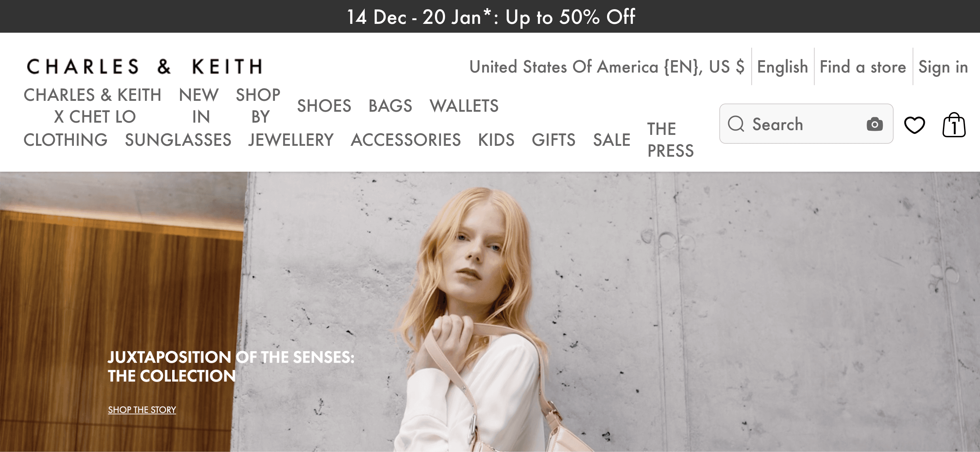Screen dimensions: 980x452
Task: Select the Wallets category
Action: [464, 106]
